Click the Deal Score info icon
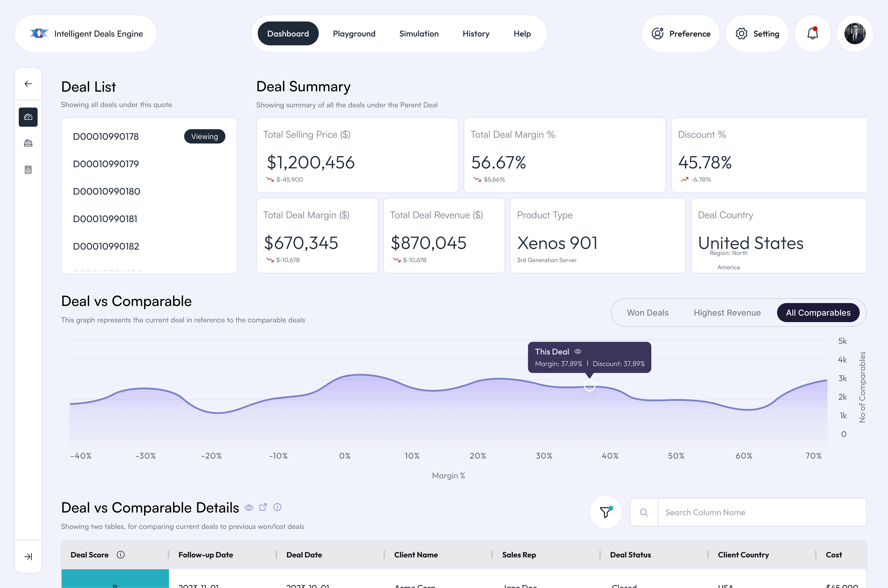The height and width of the screenshot is (588, 888). coord(120,555)
